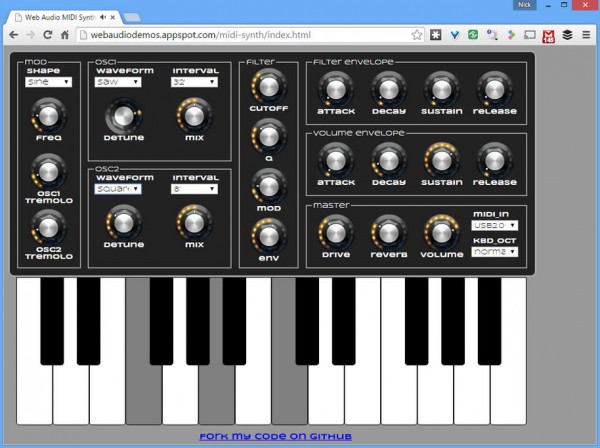Click the filter envelope sustain knob
Viewport: 600px width, 448px height.
point(442,90)
